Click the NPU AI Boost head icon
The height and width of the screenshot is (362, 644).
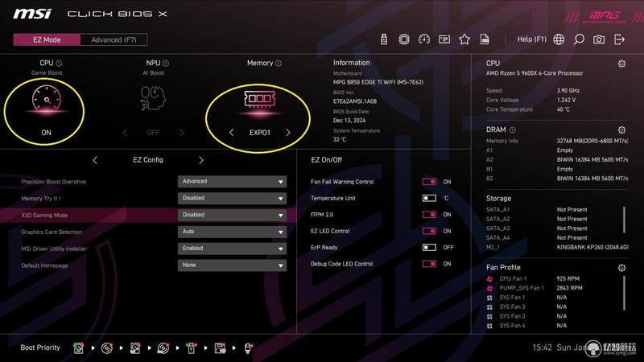coord(153,98)
